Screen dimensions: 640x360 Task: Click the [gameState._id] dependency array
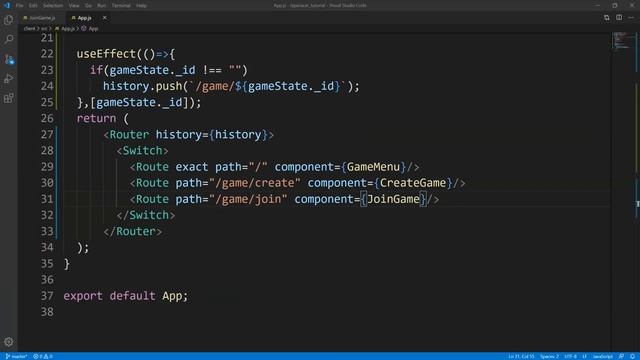[x=139, y=102]
